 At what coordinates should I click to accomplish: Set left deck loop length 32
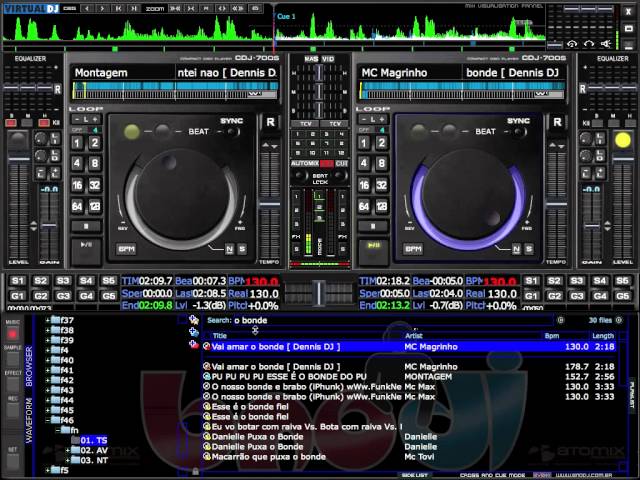click(x=95, y=185)
